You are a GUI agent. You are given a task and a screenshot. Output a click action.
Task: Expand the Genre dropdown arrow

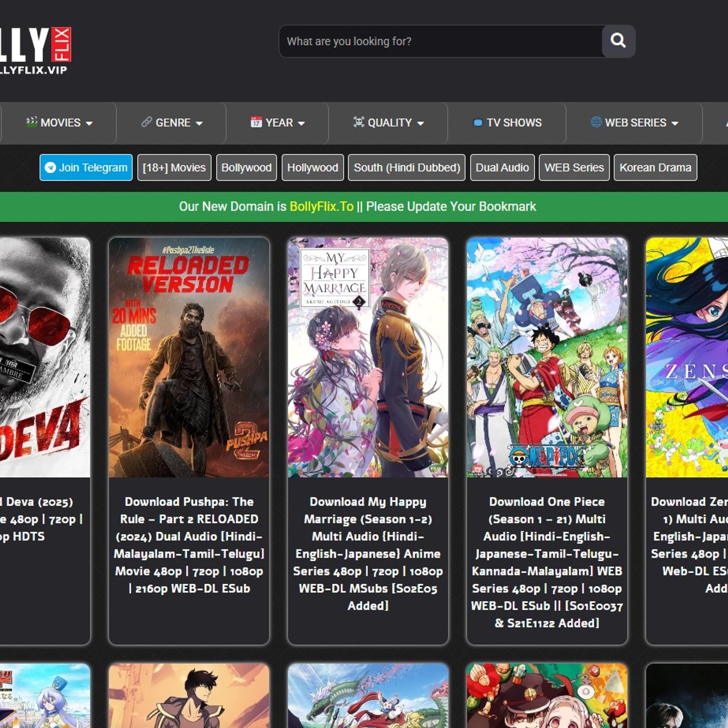pos(199,123)
